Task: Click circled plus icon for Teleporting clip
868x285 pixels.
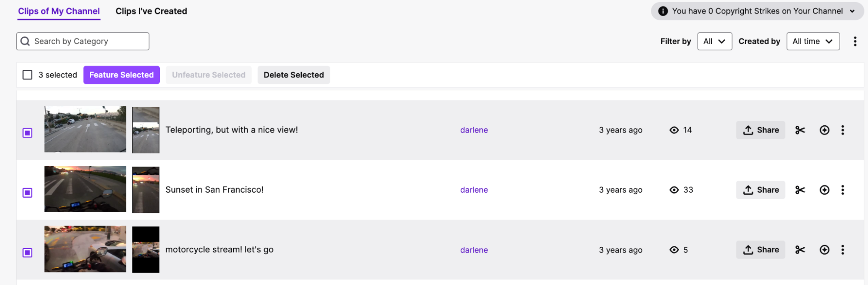Action: [824, 130]
